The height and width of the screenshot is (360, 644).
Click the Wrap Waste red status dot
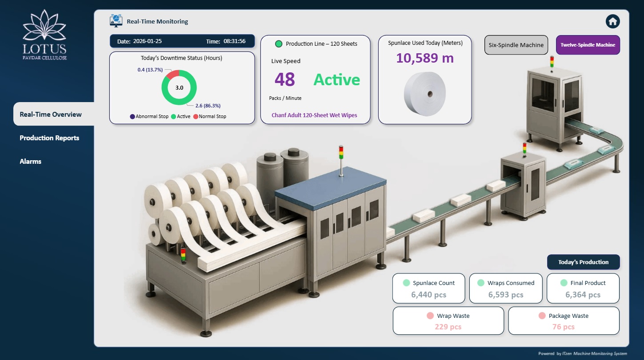point(430,316)
